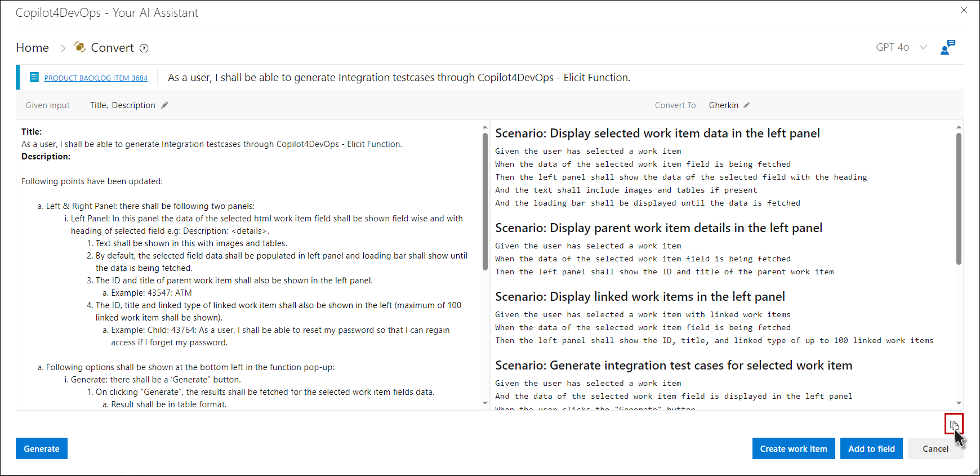Screen dimensions: 980x476
Task: Click 'Then the left panel shall show the ID and title' line
Action: [x=665, y=272]
